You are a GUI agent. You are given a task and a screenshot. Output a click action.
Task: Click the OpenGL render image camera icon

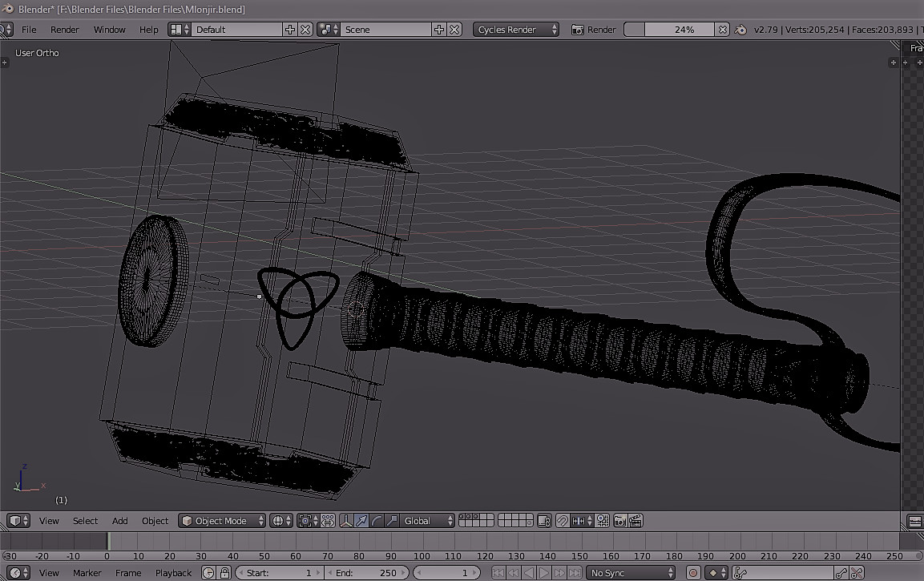(x=620, y=521)
